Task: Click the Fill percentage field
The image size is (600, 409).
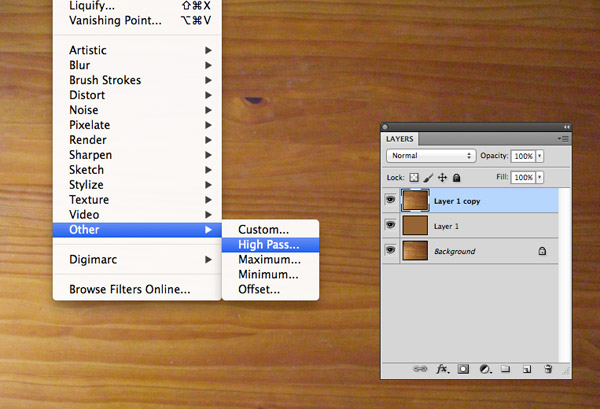Action: (x=523, y=177)
